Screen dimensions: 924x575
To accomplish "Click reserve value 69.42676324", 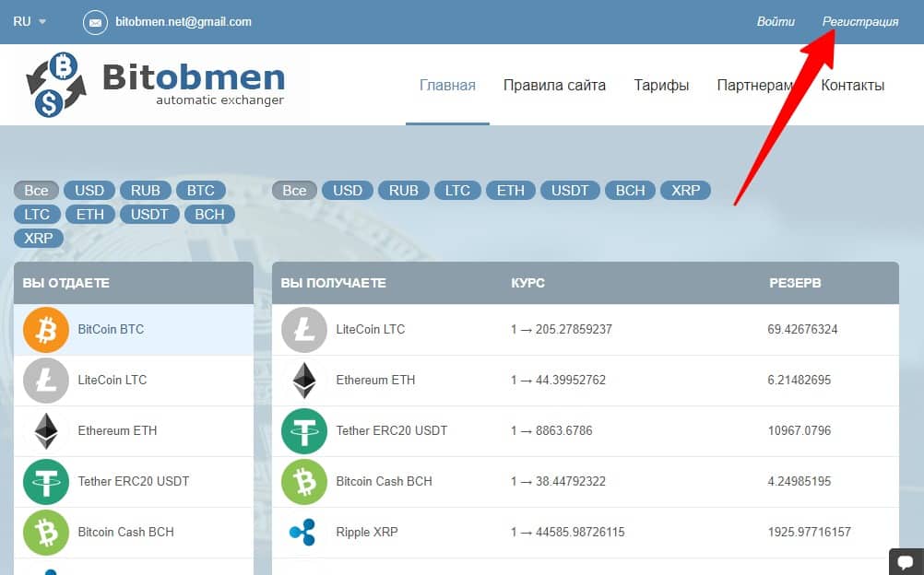I will (802, 329).
